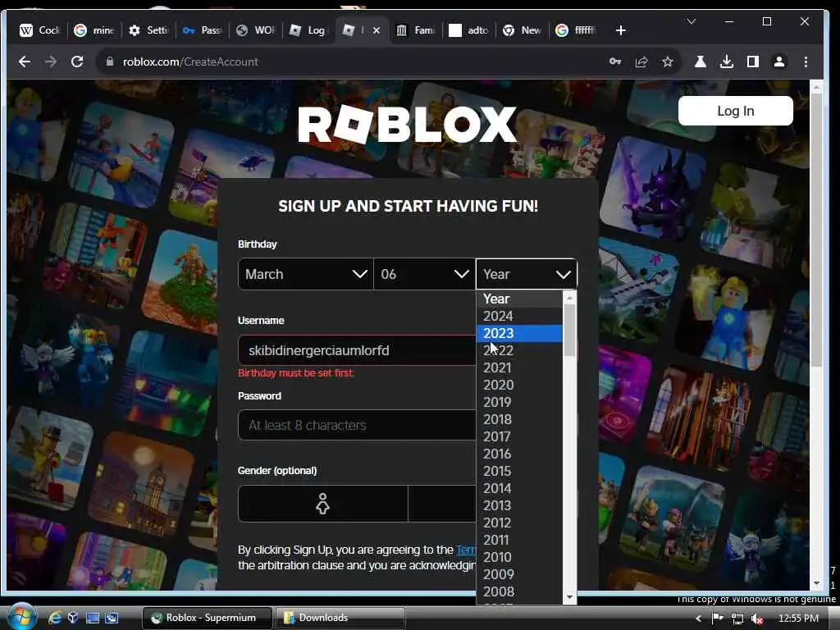The image size is (840, 630).
Task: Select 2020 from the year list
Action: tap(519, 385)
